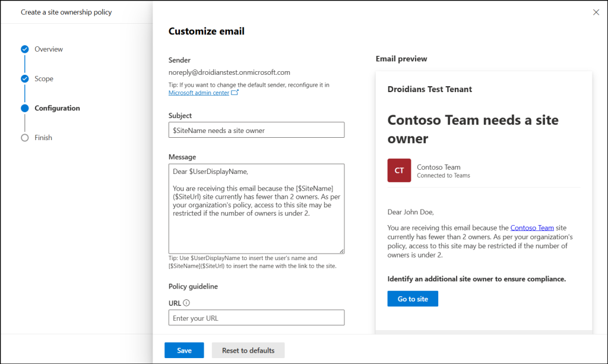
Task: Go to the Scope step
Action: tap(44, 79)
